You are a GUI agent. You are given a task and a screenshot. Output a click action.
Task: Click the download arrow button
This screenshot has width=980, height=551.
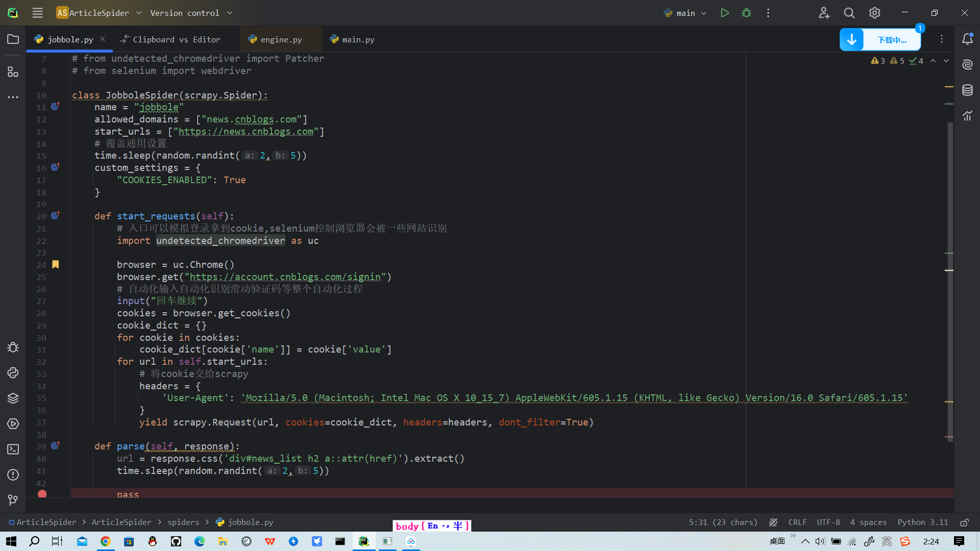point(852,39)
